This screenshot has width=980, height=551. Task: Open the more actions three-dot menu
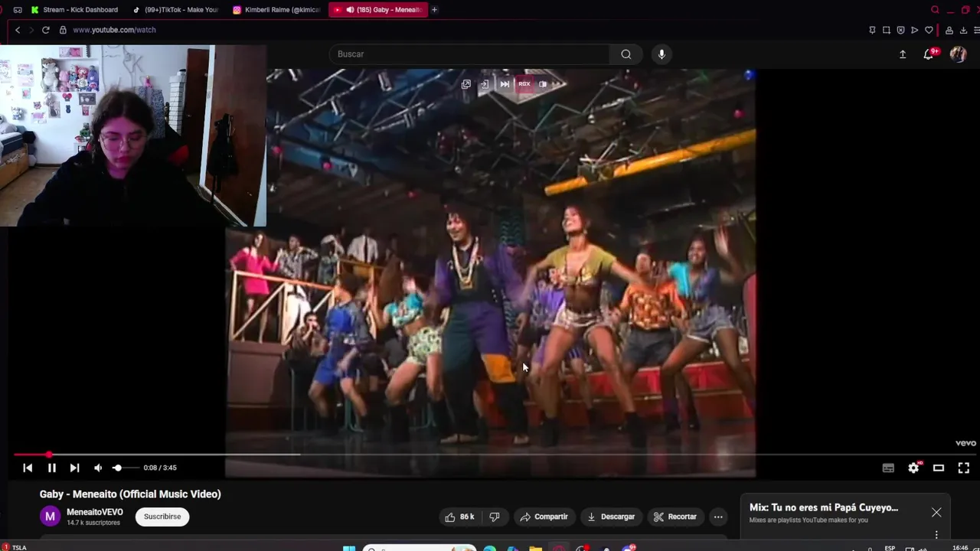(718, 517)
